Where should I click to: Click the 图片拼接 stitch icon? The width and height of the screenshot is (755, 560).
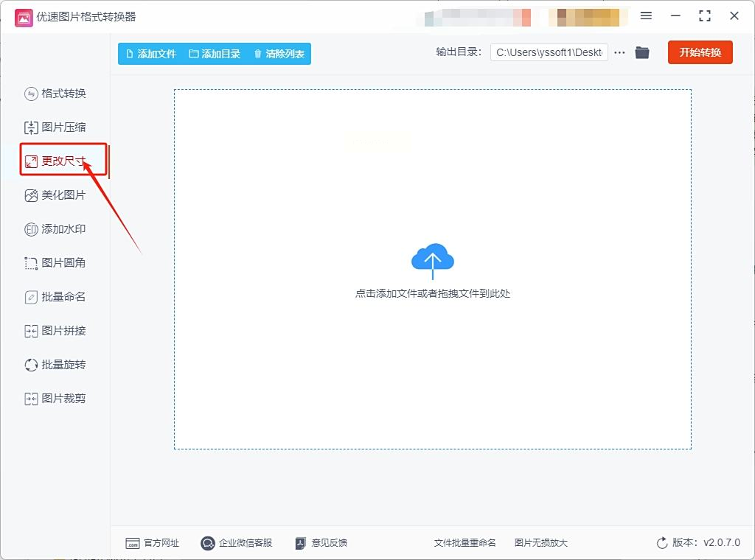click(x=31, y=331)
